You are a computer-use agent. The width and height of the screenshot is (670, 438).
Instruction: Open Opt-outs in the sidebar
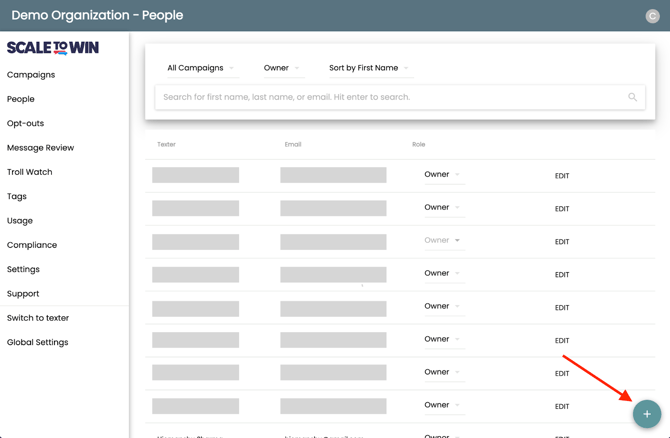(26, 124)
